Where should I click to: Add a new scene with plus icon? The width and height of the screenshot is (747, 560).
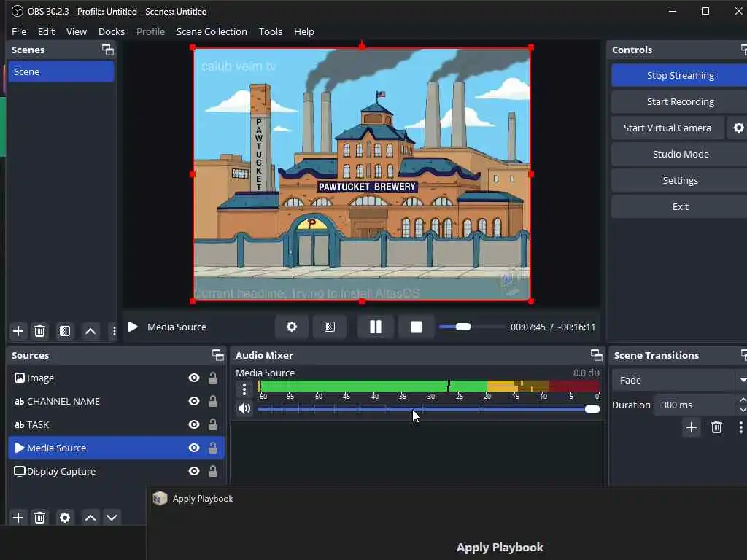click(18, 331)
